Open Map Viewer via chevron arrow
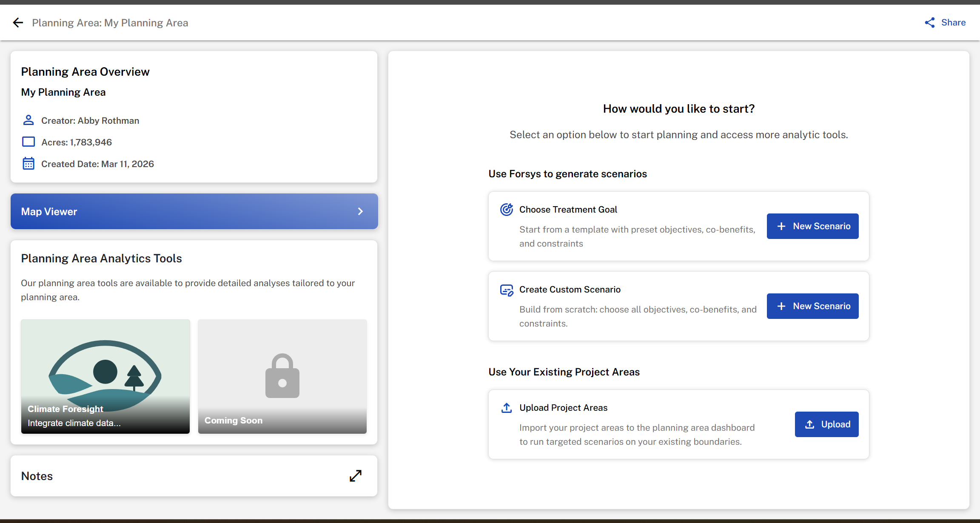Viewport: 980px width, 523px height. [x=360, y=211]
